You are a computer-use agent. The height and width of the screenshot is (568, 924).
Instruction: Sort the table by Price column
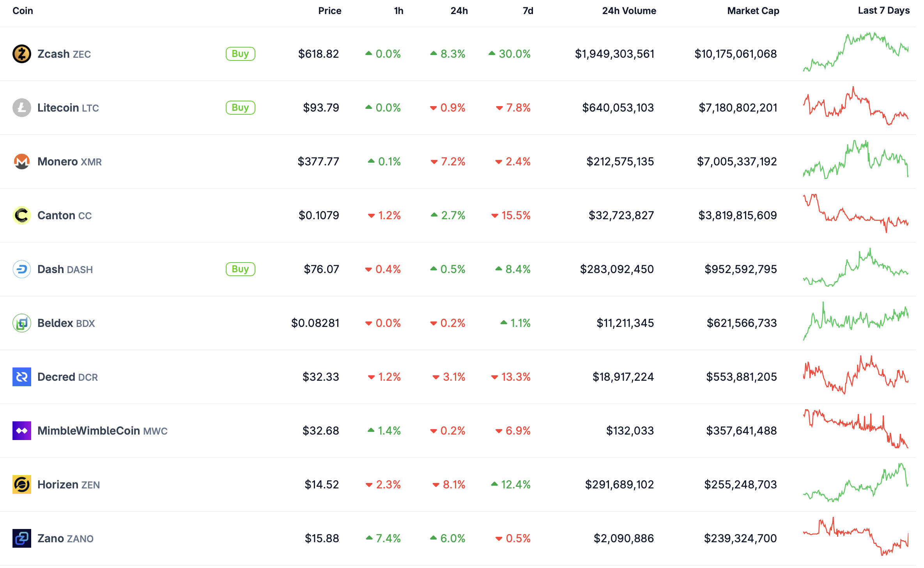coord(329,11)
